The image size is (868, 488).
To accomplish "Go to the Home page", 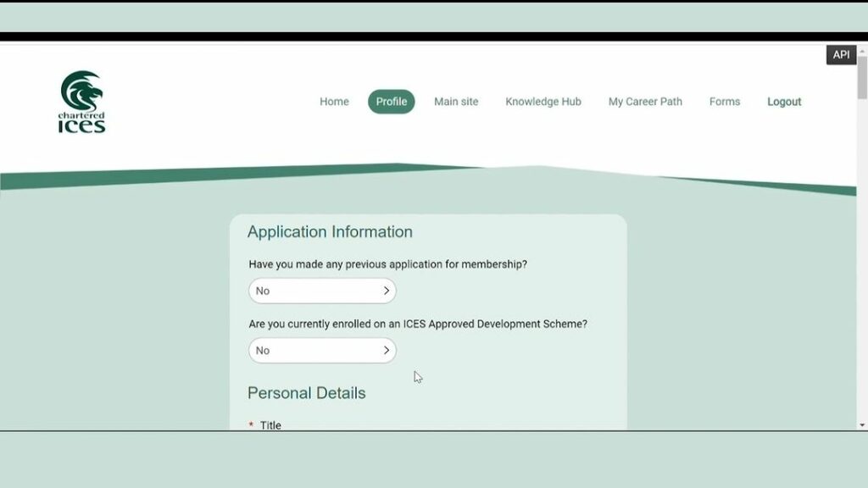I will [334, 102].
